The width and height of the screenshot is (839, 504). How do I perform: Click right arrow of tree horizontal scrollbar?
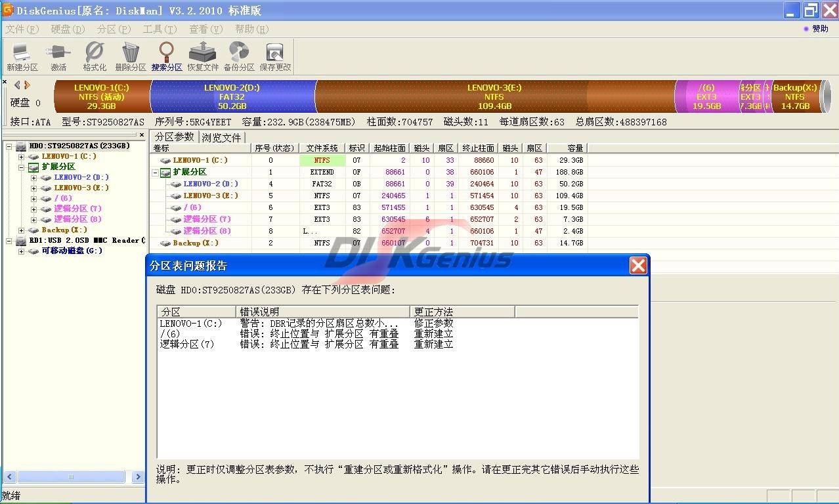click(x=138, y=477)
